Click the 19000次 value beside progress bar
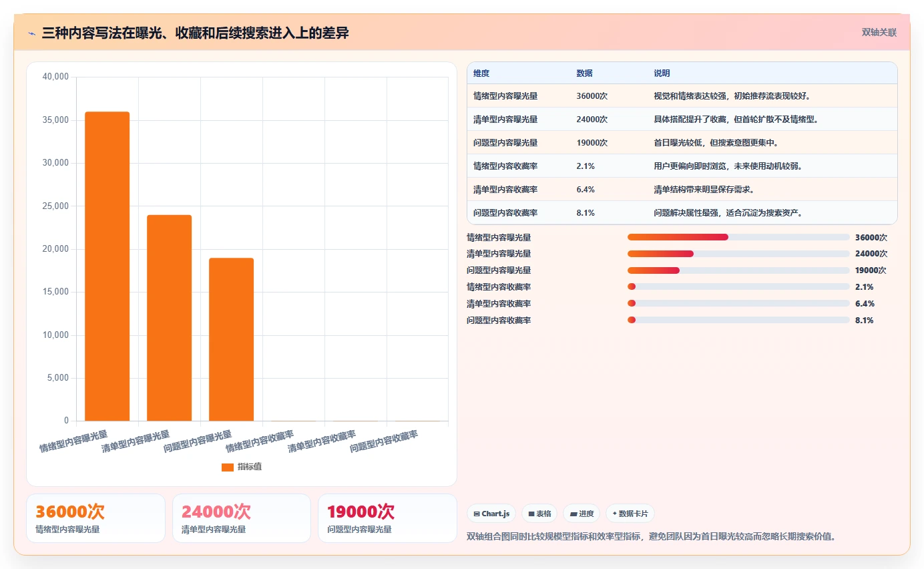 (871, 270)
